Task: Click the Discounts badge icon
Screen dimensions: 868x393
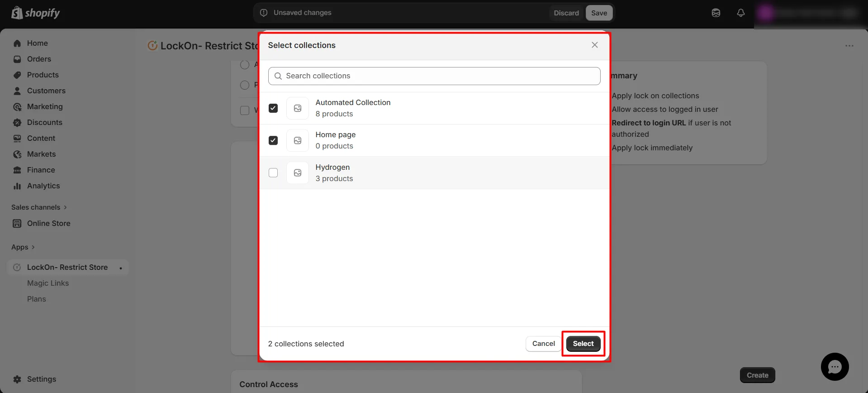Action: [x=17, y=123]
